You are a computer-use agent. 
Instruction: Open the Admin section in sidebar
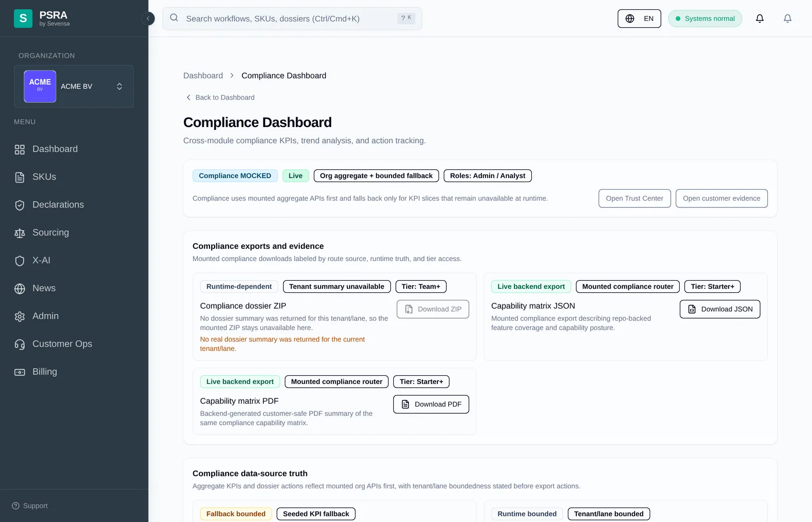tap(45, 316)
